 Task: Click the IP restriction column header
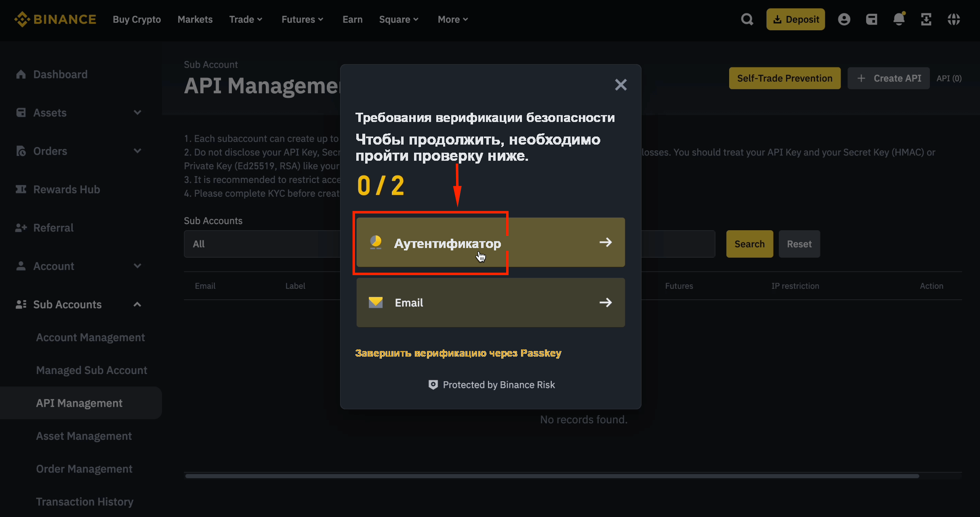[x=795, y=286]
